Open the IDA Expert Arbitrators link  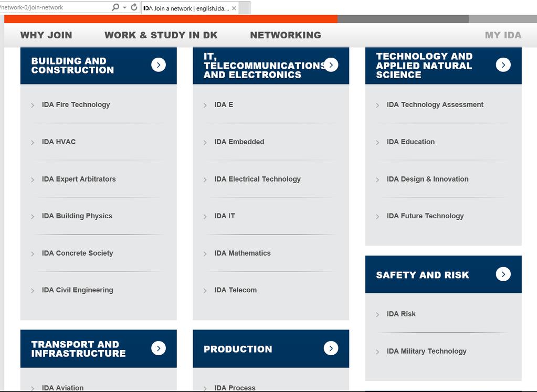79,179
